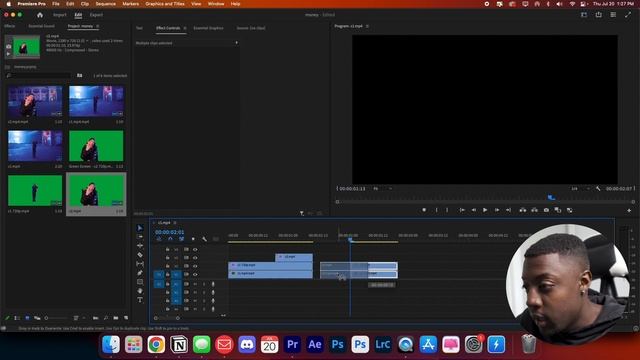Click the Lift button in Program monitor

click(522, 210)
